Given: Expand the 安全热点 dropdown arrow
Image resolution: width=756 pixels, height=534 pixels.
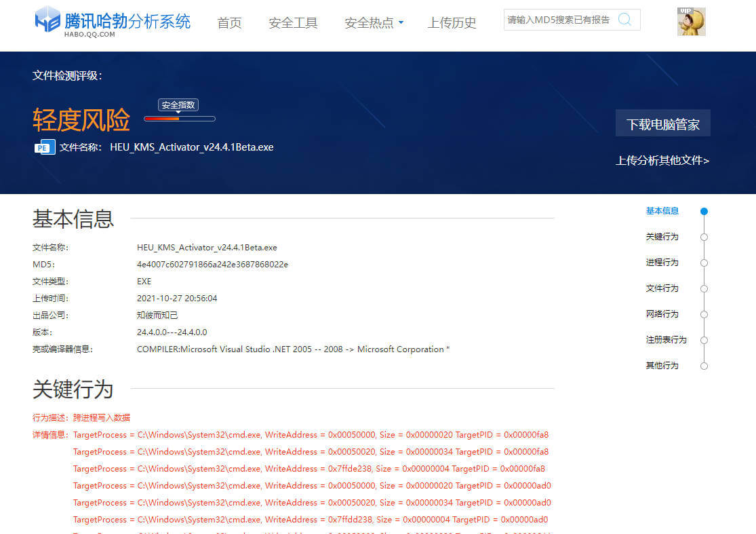Looking at the screenshot, I should click(401, 22).
